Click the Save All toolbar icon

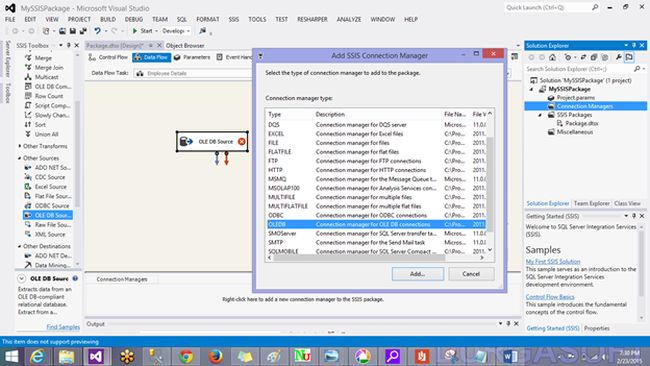coord(83,31)
